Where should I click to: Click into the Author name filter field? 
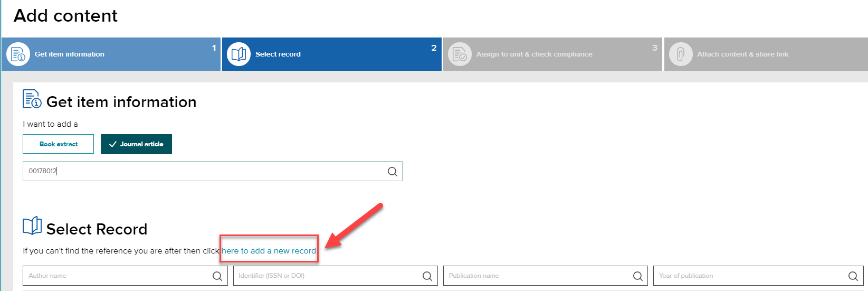point(125,276)
